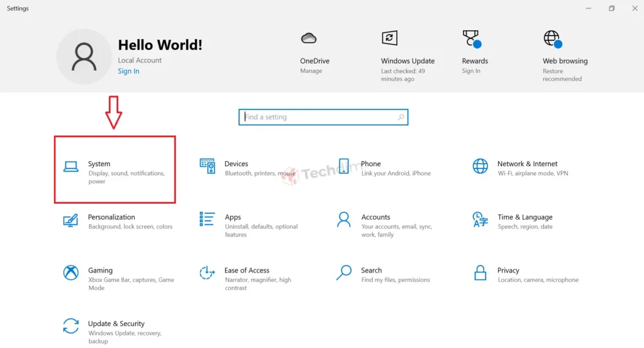The height and width of the screenshot is (348, 644).
Task: Open the Gaming Xbox icon
Action: 70,272
